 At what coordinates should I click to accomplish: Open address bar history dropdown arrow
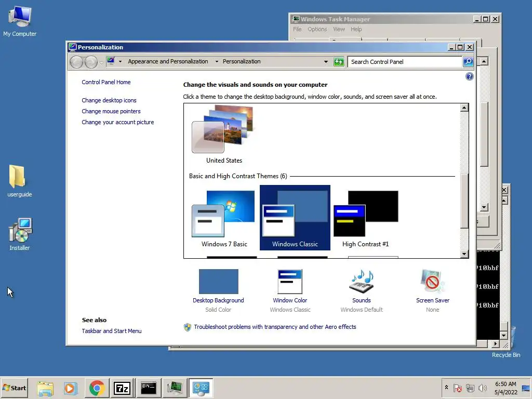(326, 62)
